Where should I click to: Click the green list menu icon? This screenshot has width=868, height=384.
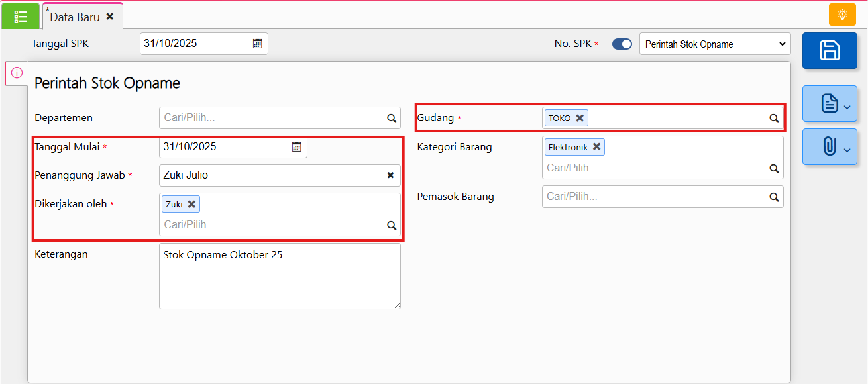coord(21,16)
